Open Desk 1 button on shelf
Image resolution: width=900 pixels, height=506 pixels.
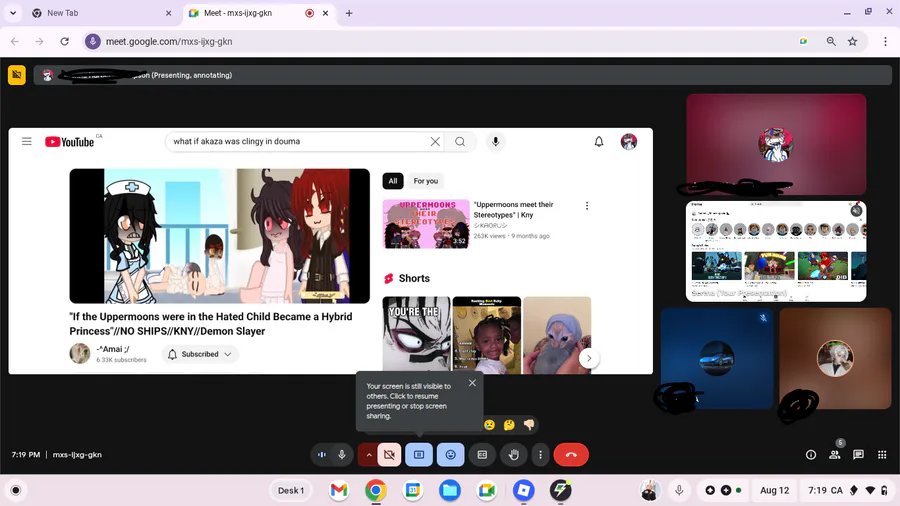tap(291, 491)
